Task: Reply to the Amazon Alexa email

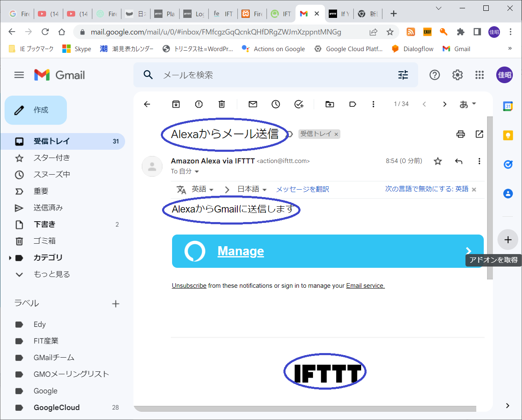Action: click(459, 161)
